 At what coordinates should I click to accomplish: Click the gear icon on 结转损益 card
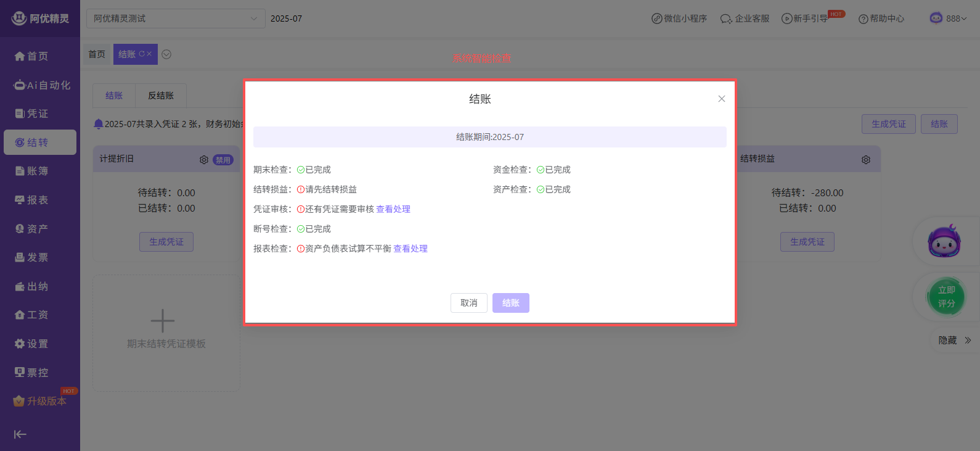point(866,160)
